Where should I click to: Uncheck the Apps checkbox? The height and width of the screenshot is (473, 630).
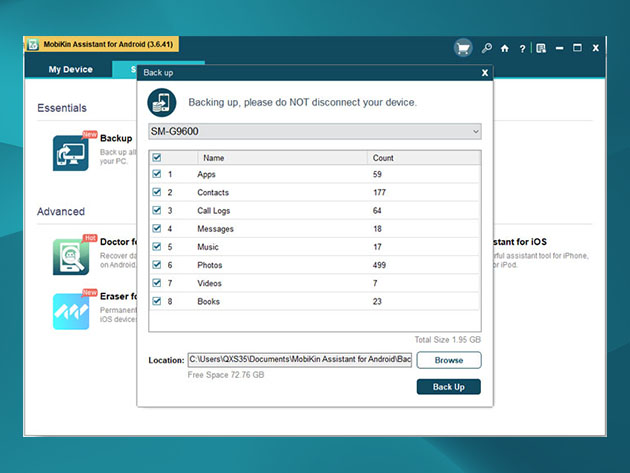[157, 174]
